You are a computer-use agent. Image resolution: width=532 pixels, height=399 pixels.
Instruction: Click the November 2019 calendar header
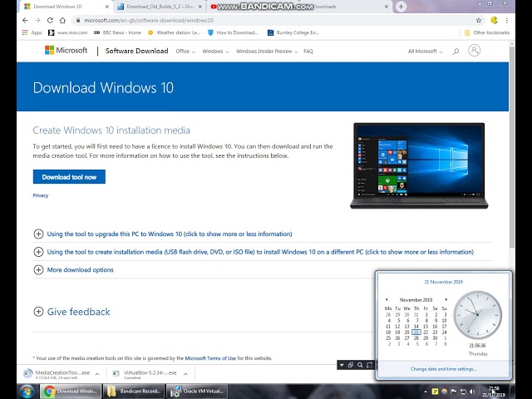click(416, 300)
